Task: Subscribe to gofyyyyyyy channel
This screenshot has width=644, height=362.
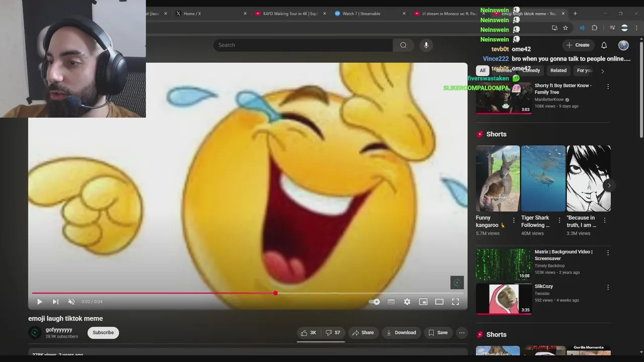Action: (103, 333)
